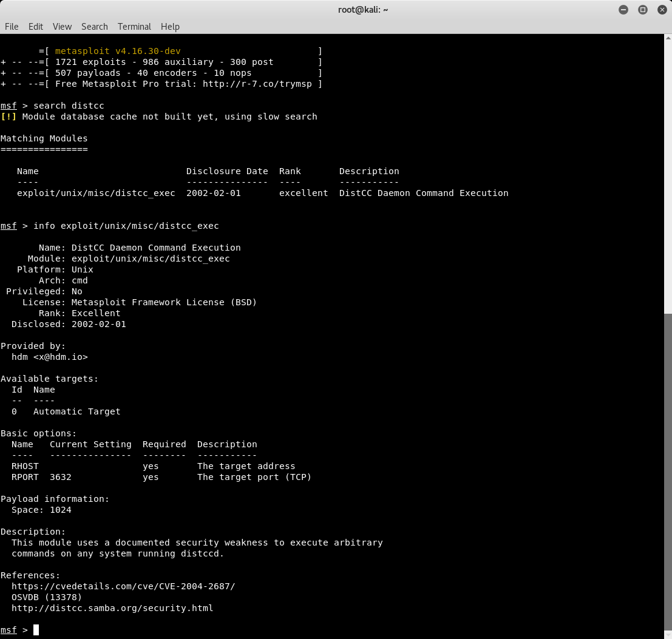
Task: Click the 'Provided by:' heading
Action: 33,346
